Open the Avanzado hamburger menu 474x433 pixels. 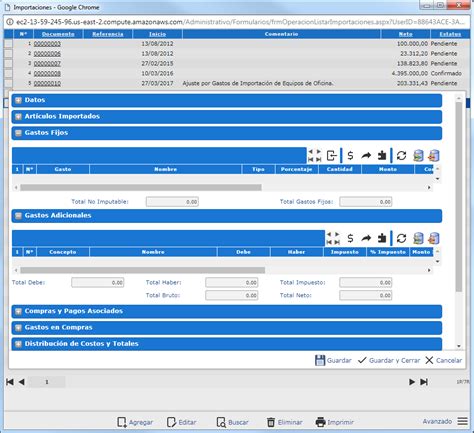462,421
